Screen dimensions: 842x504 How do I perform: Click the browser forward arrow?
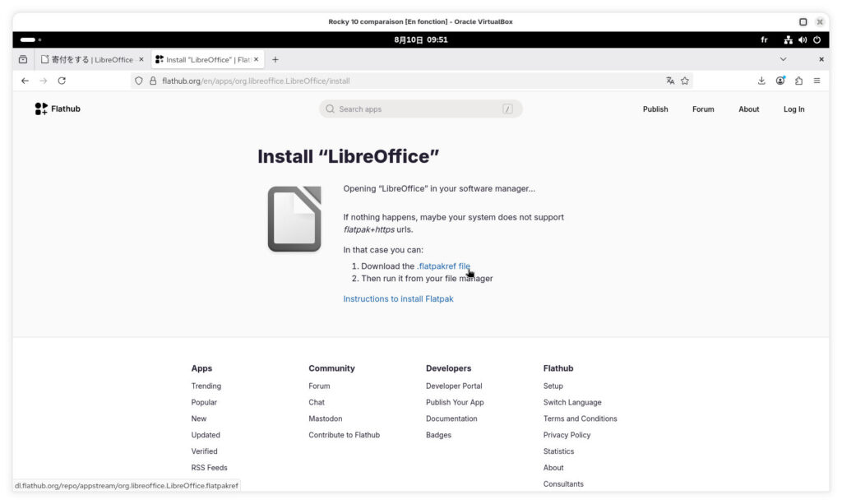point(44,81)
